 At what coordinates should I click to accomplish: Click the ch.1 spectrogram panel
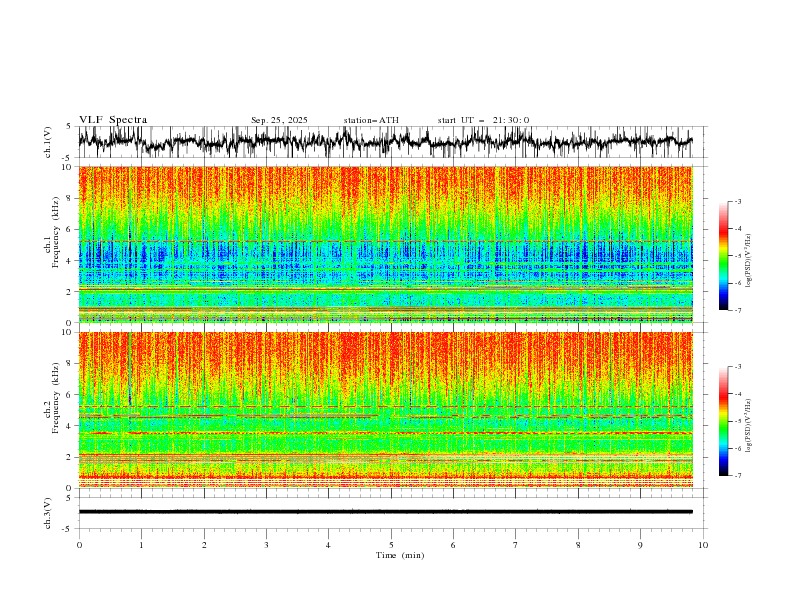(385, 244)
